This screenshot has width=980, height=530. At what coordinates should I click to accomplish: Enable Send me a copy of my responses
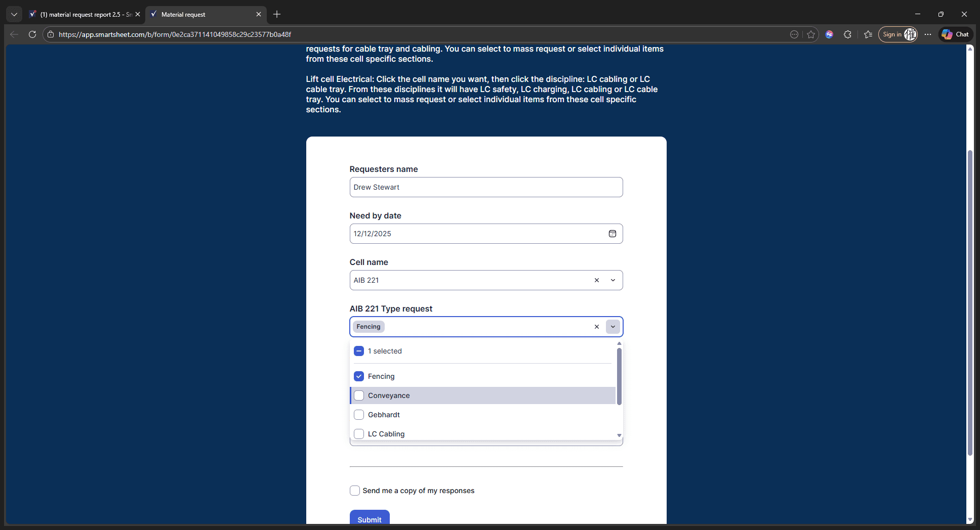355,491
